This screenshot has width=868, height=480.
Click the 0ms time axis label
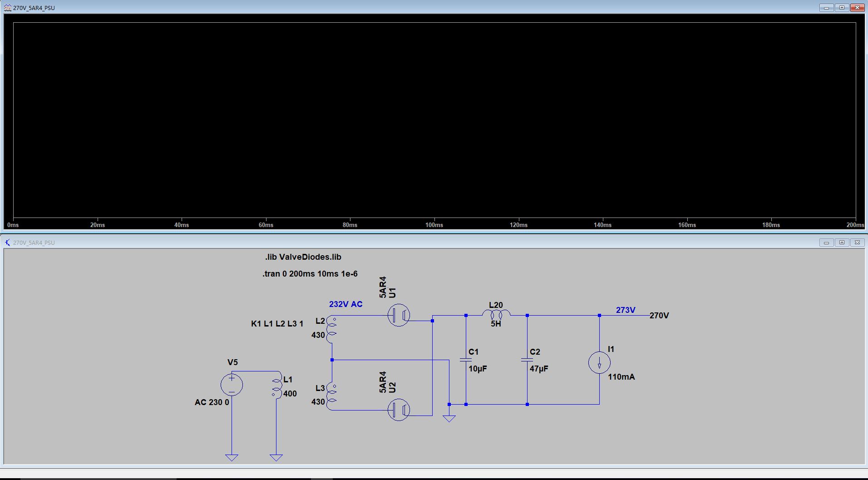[13, 225]
